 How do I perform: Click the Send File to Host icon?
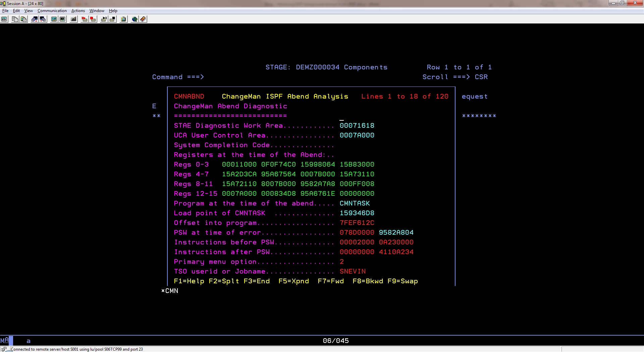(34, 19)
